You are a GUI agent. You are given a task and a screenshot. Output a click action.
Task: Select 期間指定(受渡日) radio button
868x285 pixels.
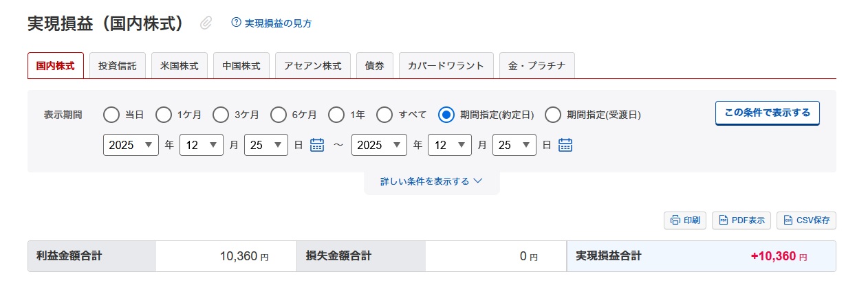click(x=553, y=115)
